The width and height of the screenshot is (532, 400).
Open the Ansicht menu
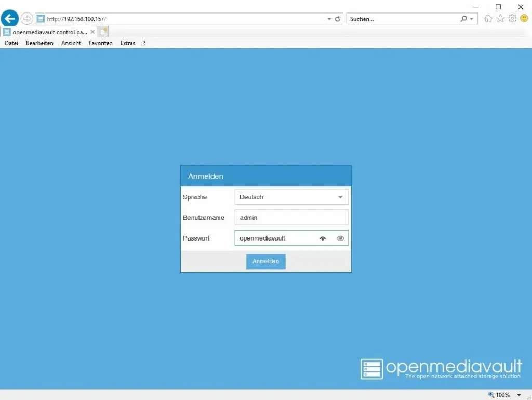click(x=71, y=43)
